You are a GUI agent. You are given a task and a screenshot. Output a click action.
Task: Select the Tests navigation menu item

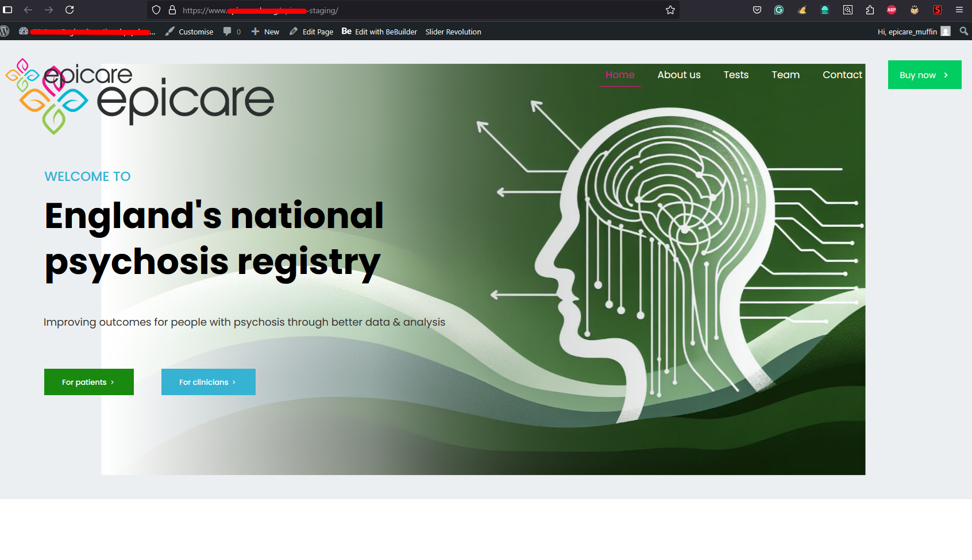(736, 75)
